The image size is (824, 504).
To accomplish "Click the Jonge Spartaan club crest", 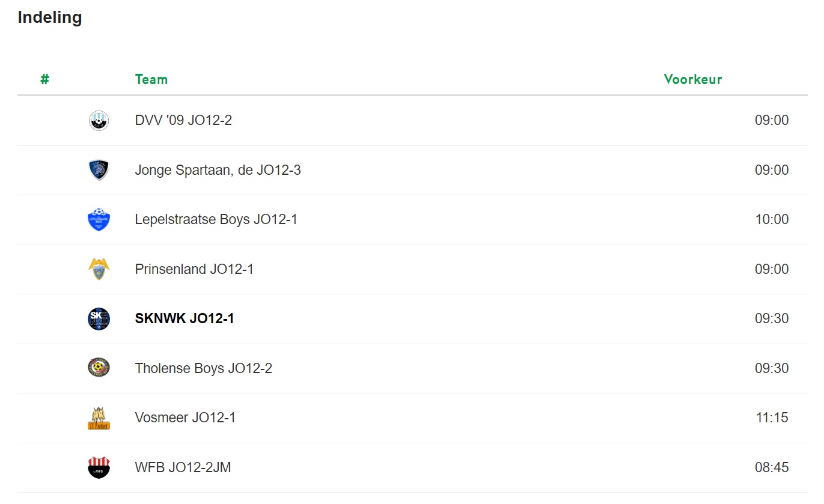I will point(99,170).
